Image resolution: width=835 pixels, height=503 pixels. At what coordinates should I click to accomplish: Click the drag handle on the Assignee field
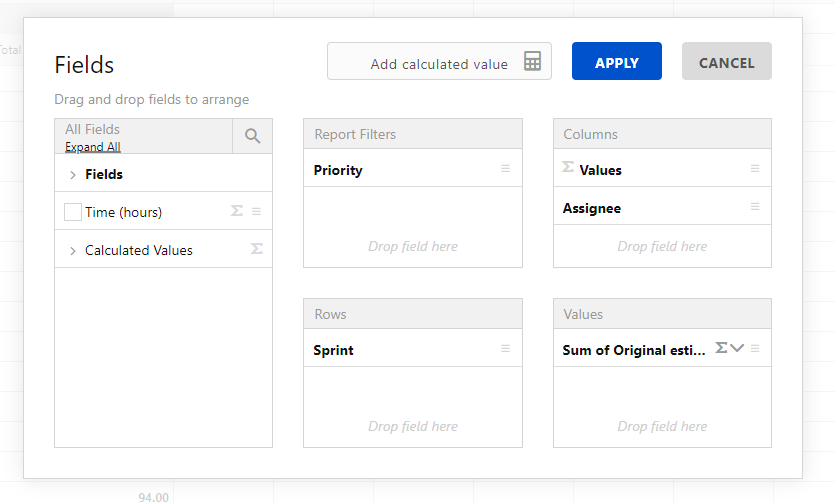click(755, 207)
